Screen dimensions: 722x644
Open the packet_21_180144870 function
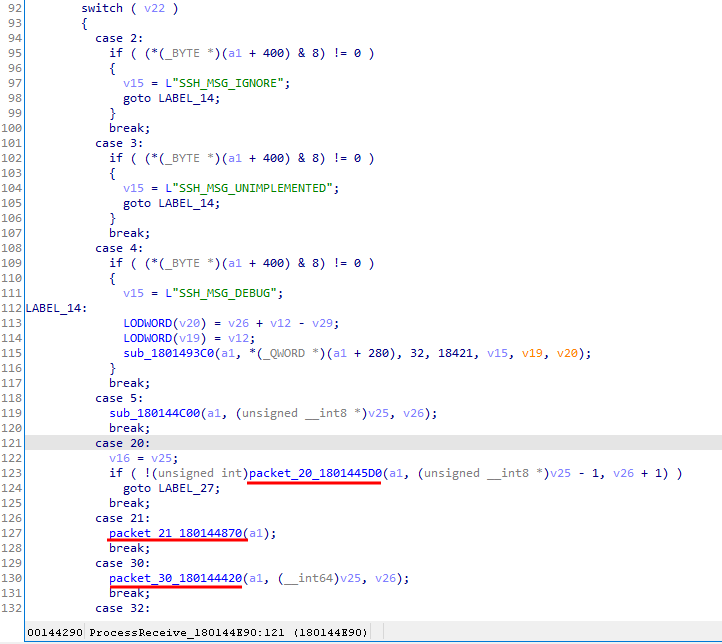pos(175,533)
